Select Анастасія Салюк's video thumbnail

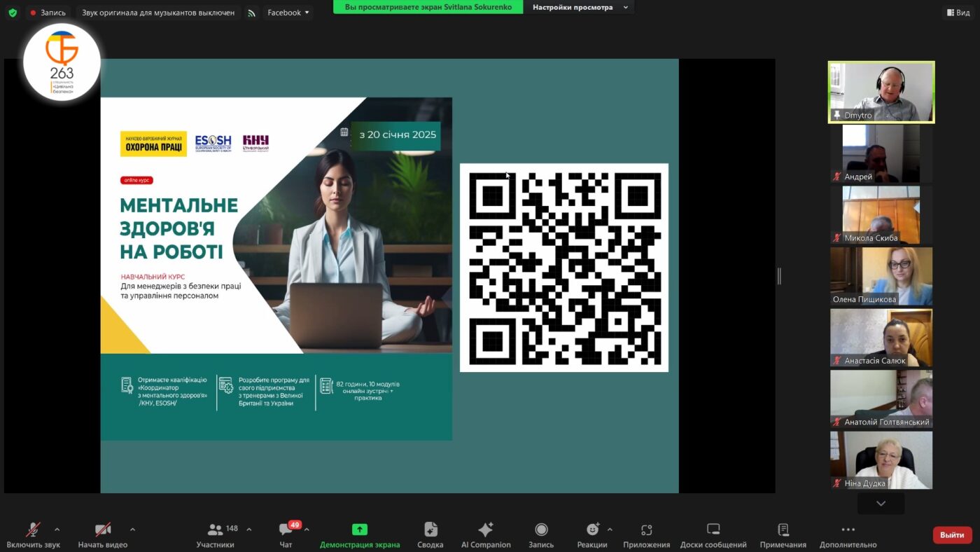(881, 338)
